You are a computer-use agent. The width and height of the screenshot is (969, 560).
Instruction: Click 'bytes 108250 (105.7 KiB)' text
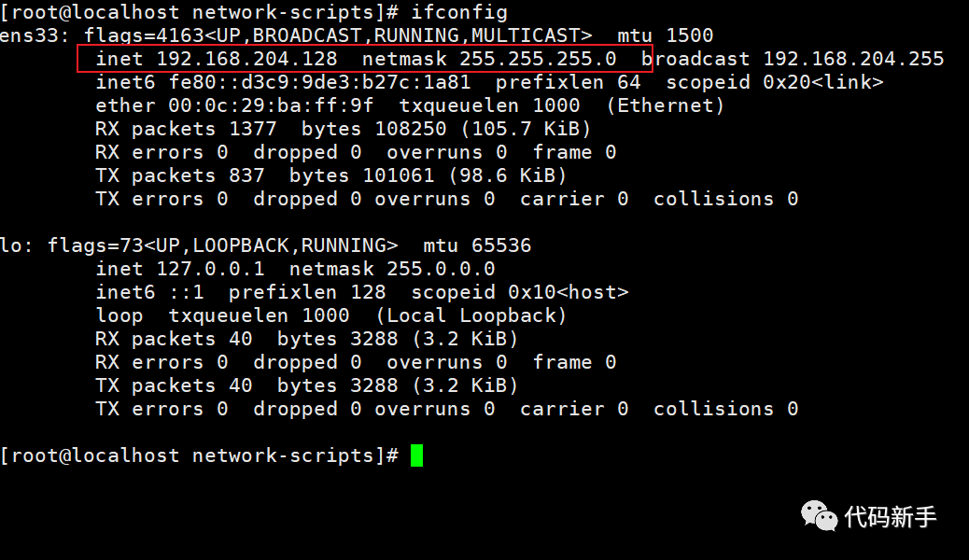pyautogui.click(x=446, y=129)
